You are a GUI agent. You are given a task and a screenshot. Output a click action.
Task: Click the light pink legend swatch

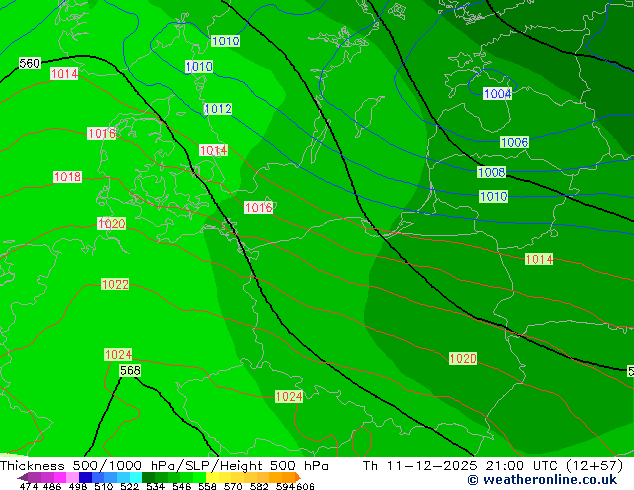(x=72, y=477)
